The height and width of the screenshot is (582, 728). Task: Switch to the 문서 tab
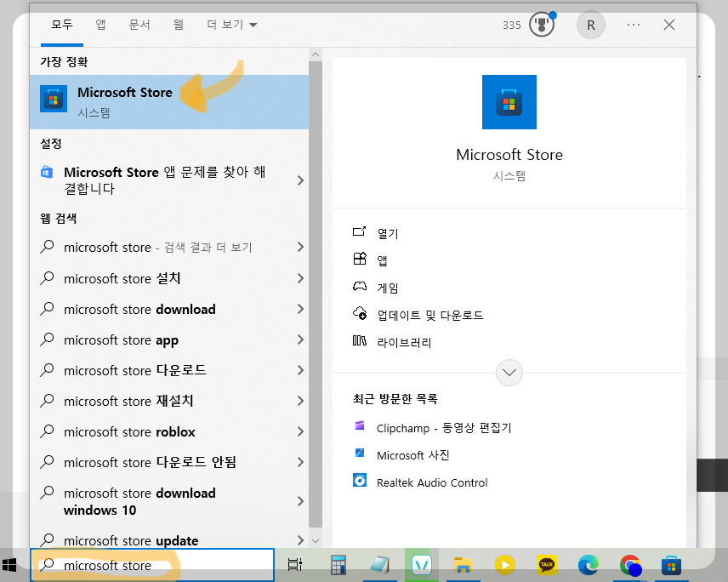[x=139, y=25]
